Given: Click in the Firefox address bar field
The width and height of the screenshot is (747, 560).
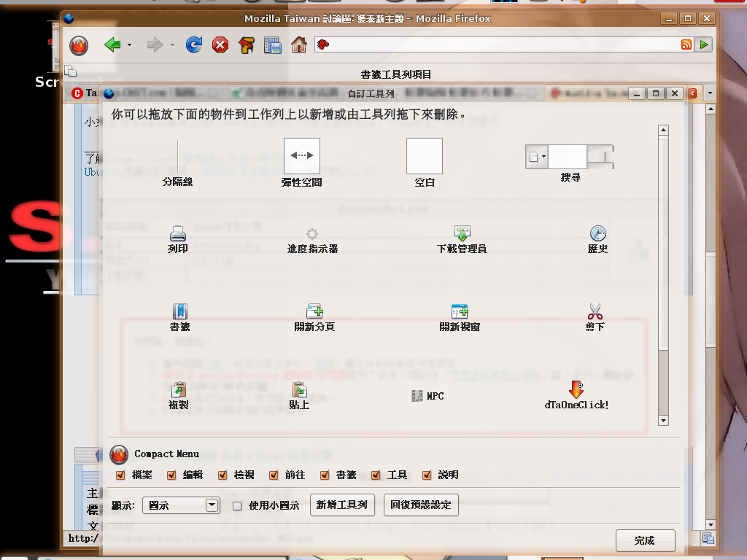Looking at the screenshot, I should pos(505,44).
